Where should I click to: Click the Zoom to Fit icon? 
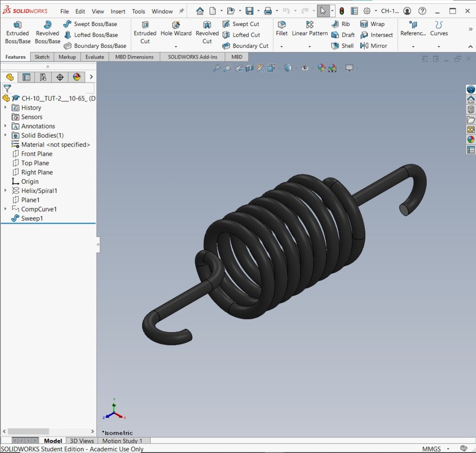(x=217, y=68)
